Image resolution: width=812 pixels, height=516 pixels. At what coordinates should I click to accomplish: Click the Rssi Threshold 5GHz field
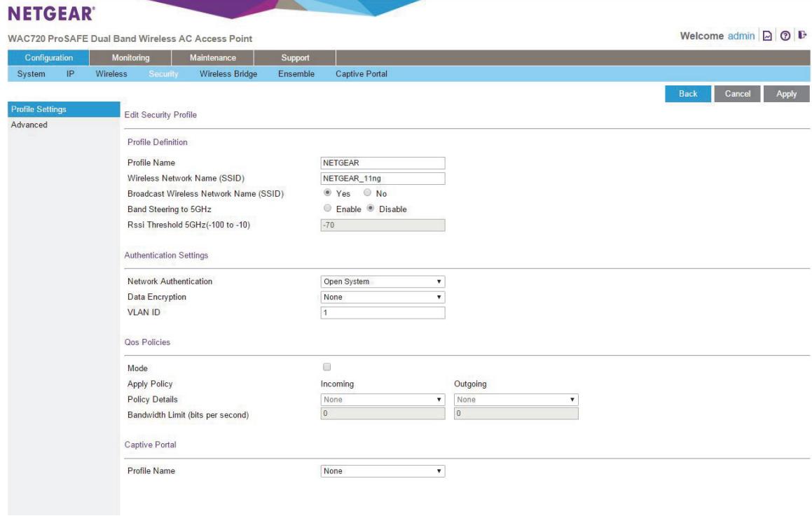[x=383, y=225]
